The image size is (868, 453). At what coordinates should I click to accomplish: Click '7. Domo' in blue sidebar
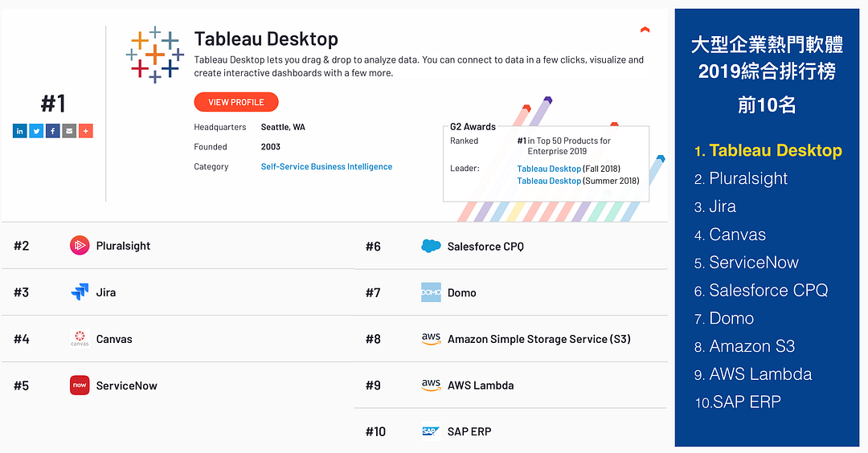[x=724, y=318]
